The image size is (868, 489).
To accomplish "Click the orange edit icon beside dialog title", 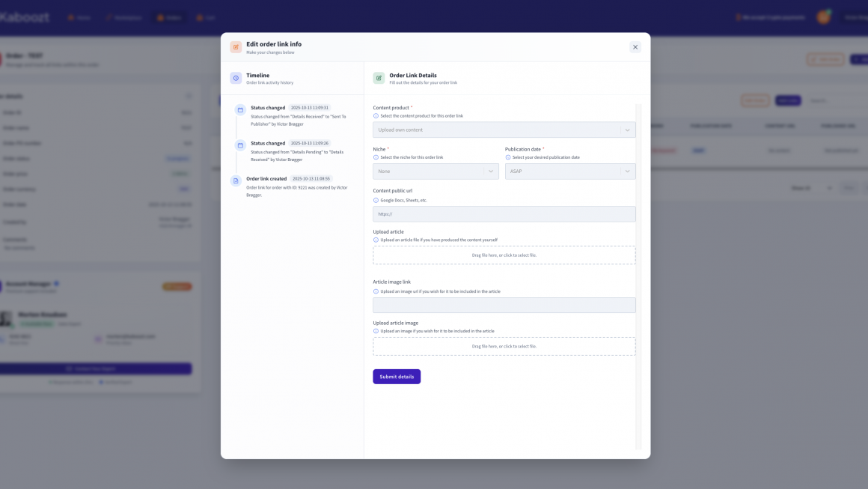I will (236, 47).
